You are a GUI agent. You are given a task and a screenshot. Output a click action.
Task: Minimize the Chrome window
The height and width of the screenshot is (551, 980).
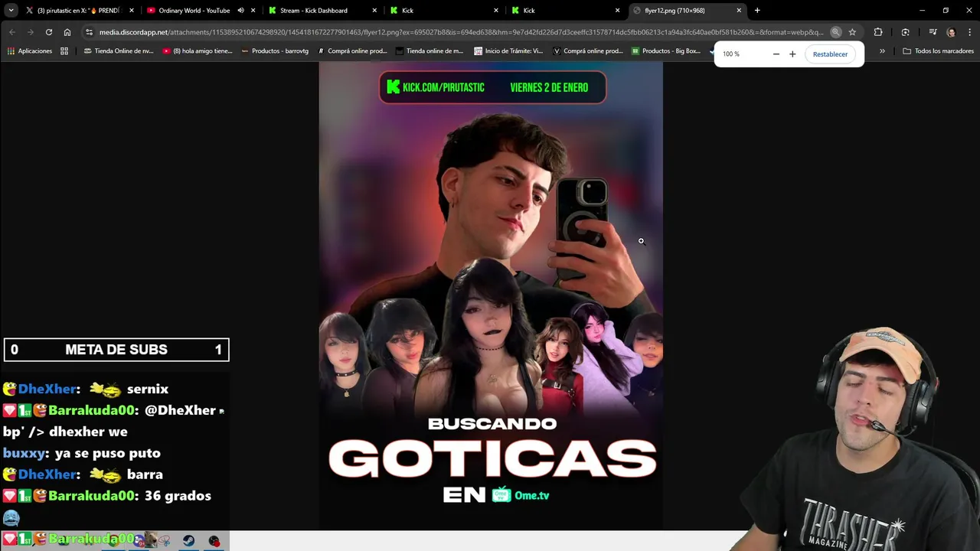point(923,11)
